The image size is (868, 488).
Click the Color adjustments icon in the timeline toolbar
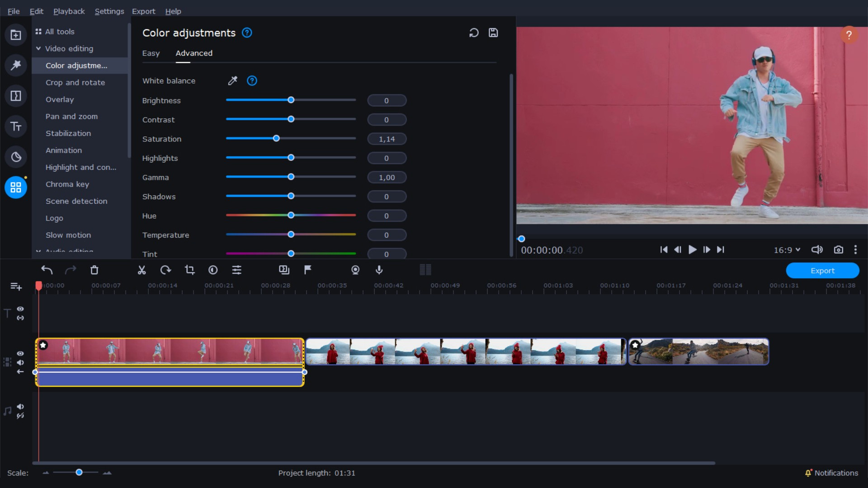[212, 270]
